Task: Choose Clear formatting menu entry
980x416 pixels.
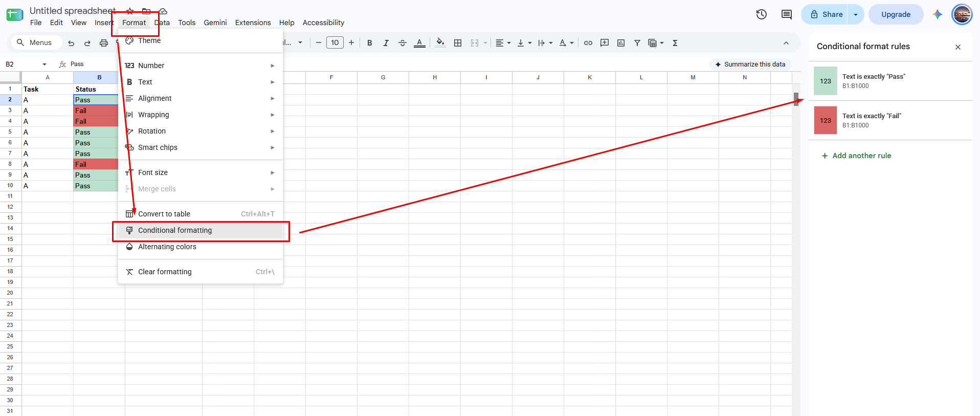Action: pos(201,272)
